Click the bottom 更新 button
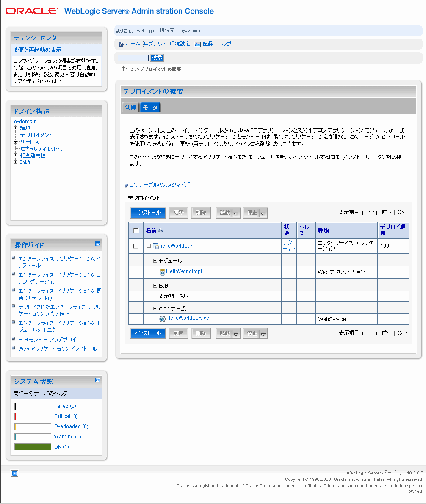The image size is (426, 504). tap(178, 333)
